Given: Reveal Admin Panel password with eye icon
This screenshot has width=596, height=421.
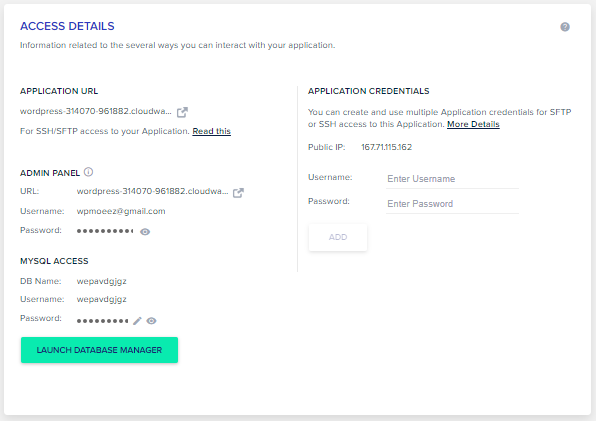Looking at the screenshot, I should click(x=145, y=232).
